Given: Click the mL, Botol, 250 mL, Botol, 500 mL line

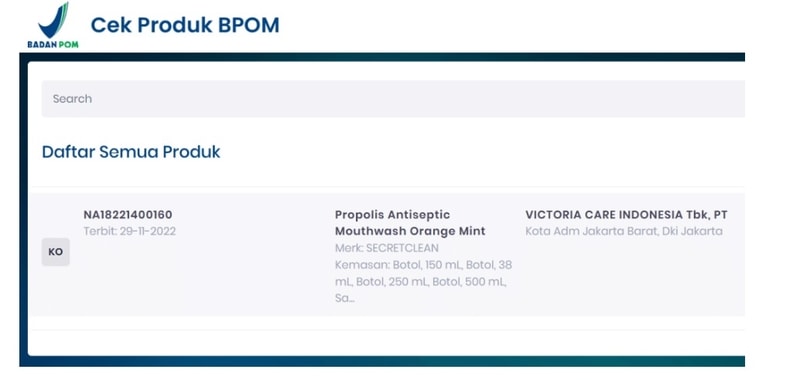Looking at the screenshot, I should [421, 282].
